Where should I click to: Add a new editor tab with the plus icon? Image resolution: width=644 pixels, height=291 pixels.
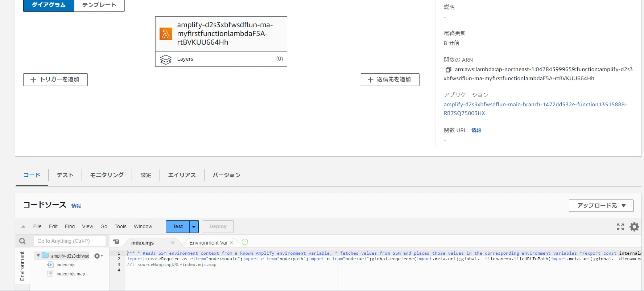(245, 242)
